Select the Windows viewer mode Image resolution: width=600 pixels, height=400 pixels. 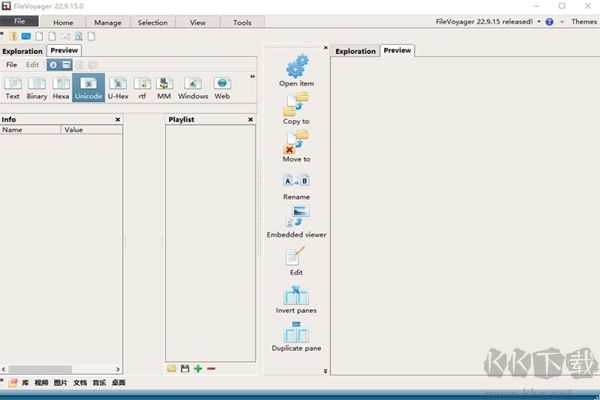pyautogui.click(x=193, y=88)
